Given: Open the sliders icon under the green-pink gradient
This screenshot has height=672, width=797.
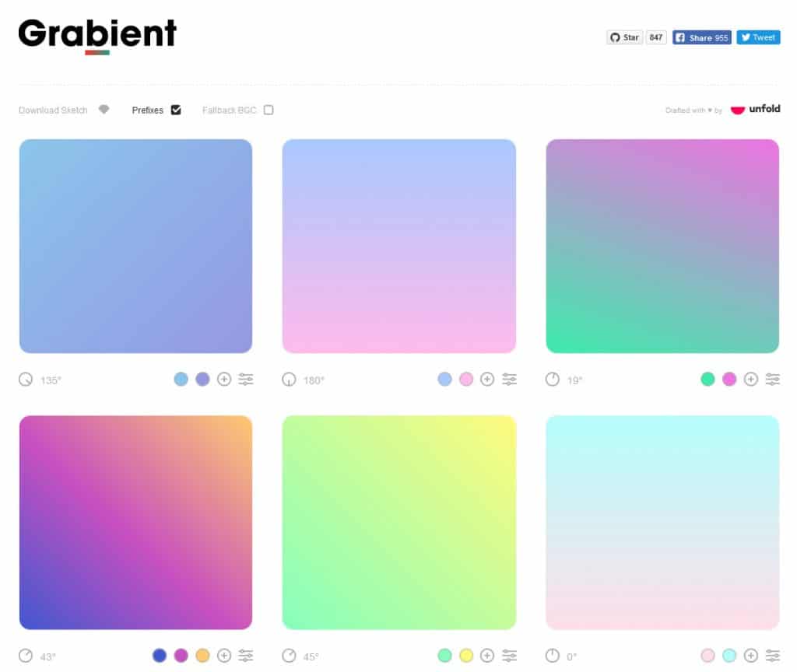Looking at the screenshot, I should pos(773,380).
